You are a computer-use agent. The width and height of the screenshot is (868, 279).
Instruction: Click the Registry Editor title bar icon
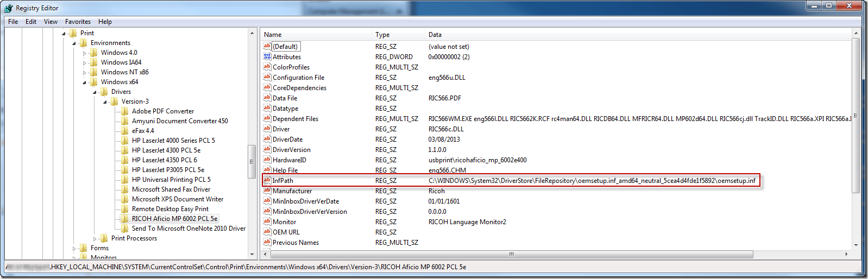(x=8, y=8)
